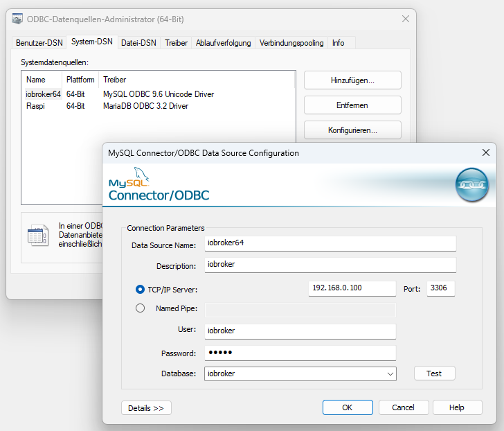Click the Entfernen button

click(x=352, y=105)
